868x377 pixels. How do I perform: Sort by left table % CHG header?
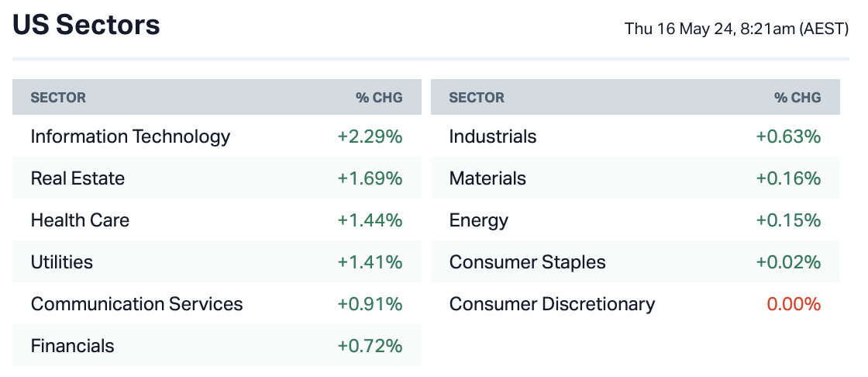(379, 98)
